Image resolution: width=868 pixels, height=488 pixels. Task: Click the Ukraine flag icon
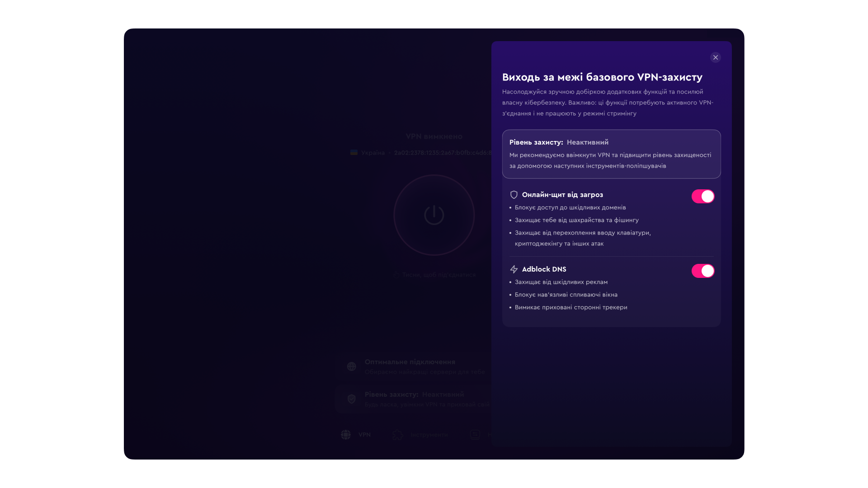354,153
